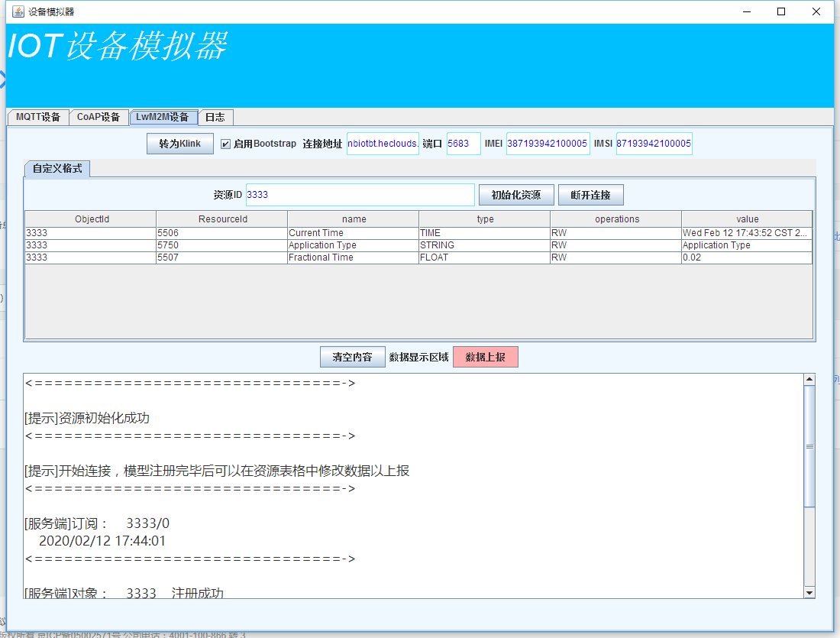Toggle the 启用Bootstrap checkbox
Screen dimensions: 840x638
225,144
